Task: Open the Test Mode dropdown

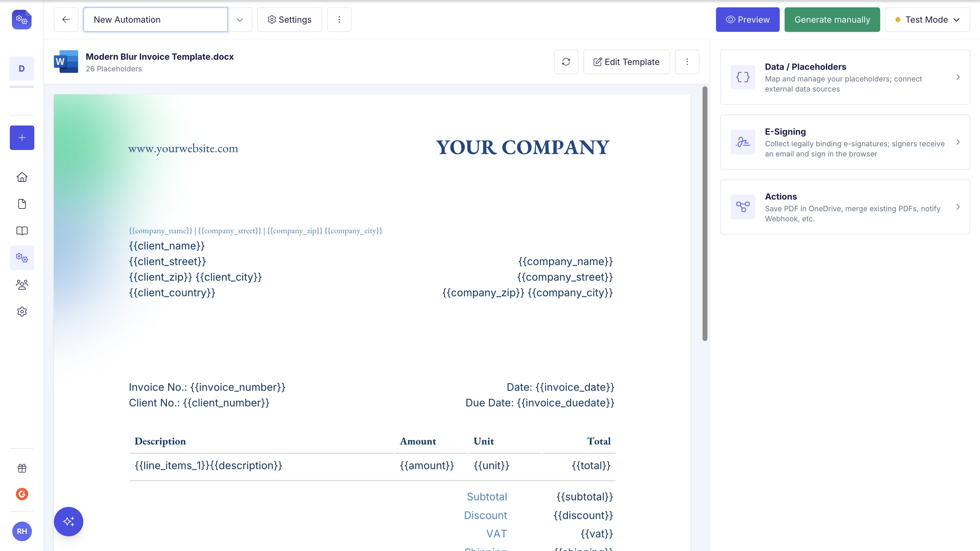Action: tap(928, 19)
